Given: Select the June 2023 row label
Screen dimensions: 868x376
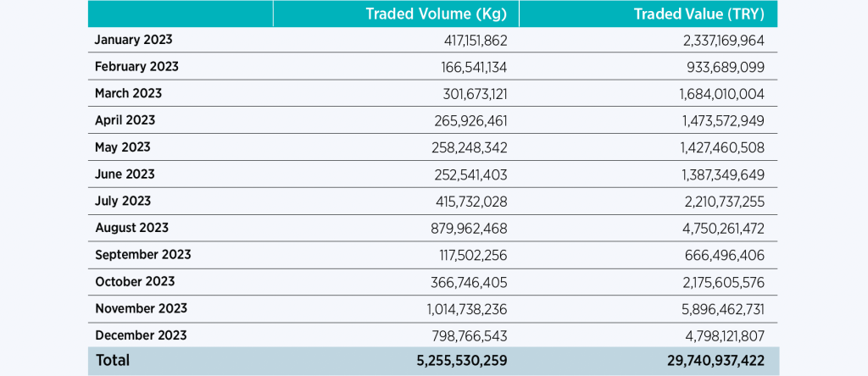Looking at the screenshot, I should [125, 174].
